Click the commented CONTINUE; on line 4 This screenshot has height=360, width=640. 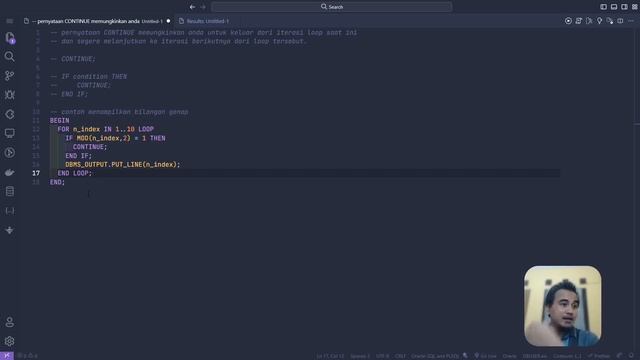pos(73,59)
